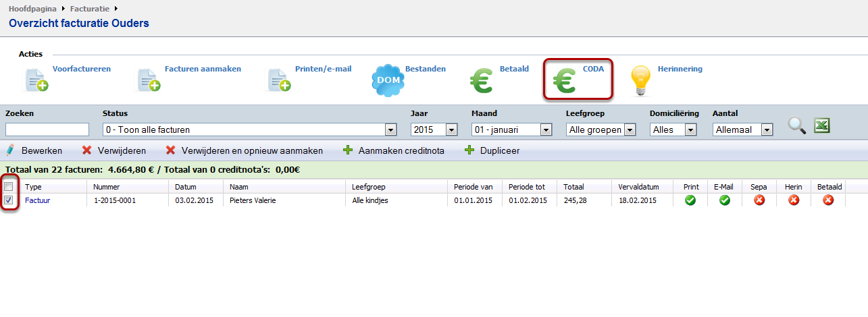Click the magnifying glass search icon
Screen dimensions: 868x317
797,126
